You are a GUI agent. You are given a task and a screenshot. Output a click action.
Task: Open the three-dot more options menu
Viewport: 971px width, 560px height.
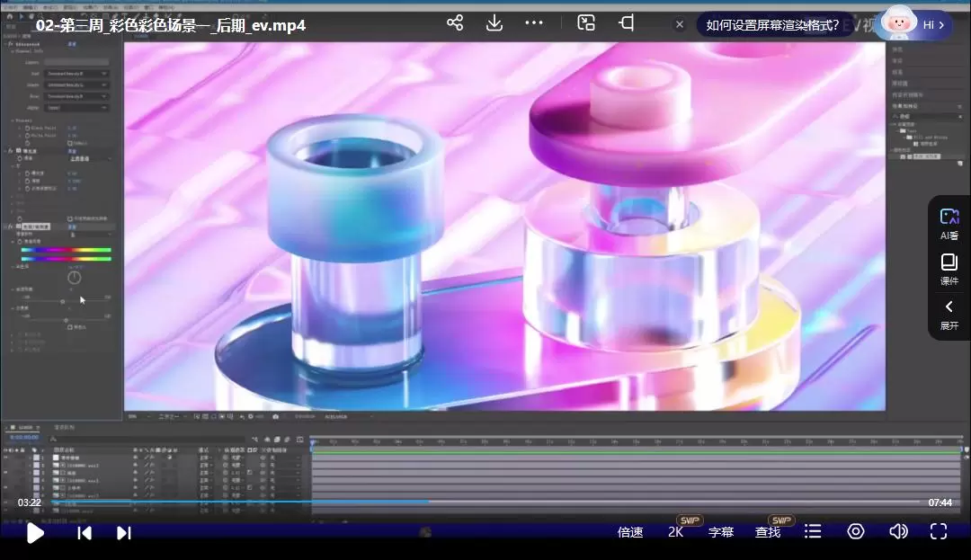(x=534, y=24)
